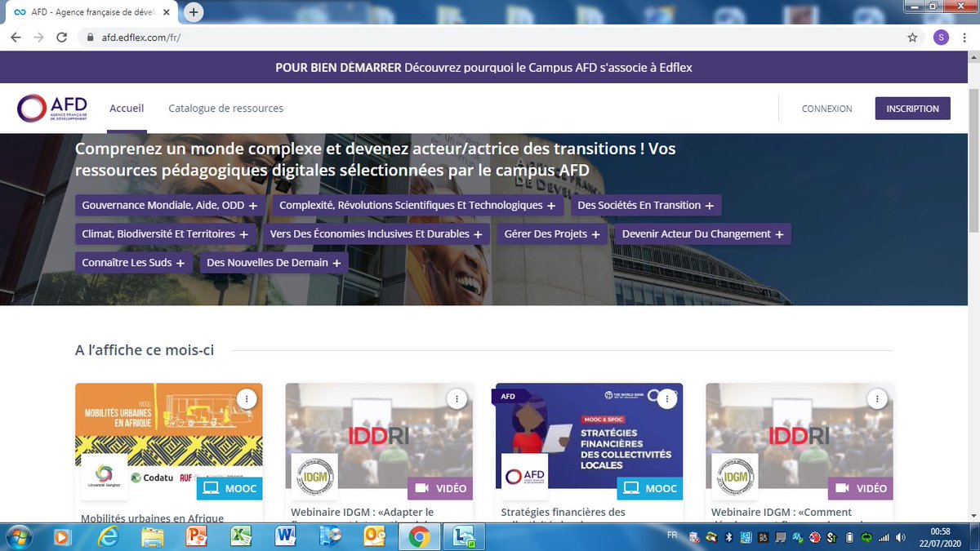
Task: Expand Devenir Acteur Du Changement category
Action: tap(702, 233)
